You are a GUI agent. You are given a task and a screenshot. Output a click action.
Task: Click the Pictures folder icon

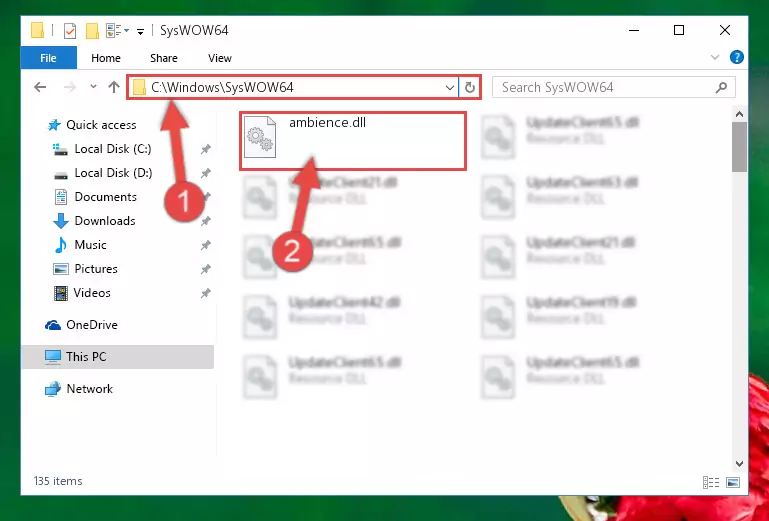coord(61,269)
